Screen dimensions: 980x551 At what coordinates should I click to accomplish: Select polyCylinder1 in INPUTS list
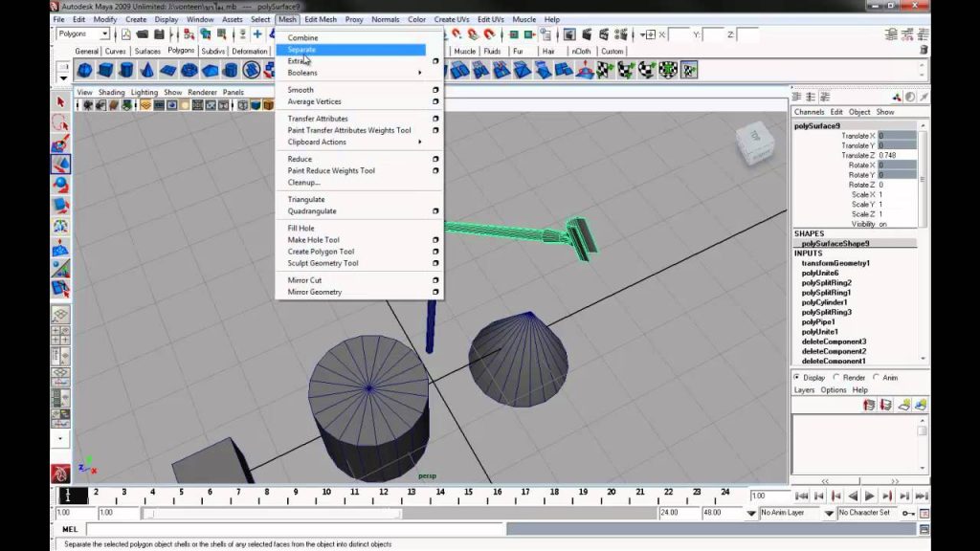pos(824,302)
